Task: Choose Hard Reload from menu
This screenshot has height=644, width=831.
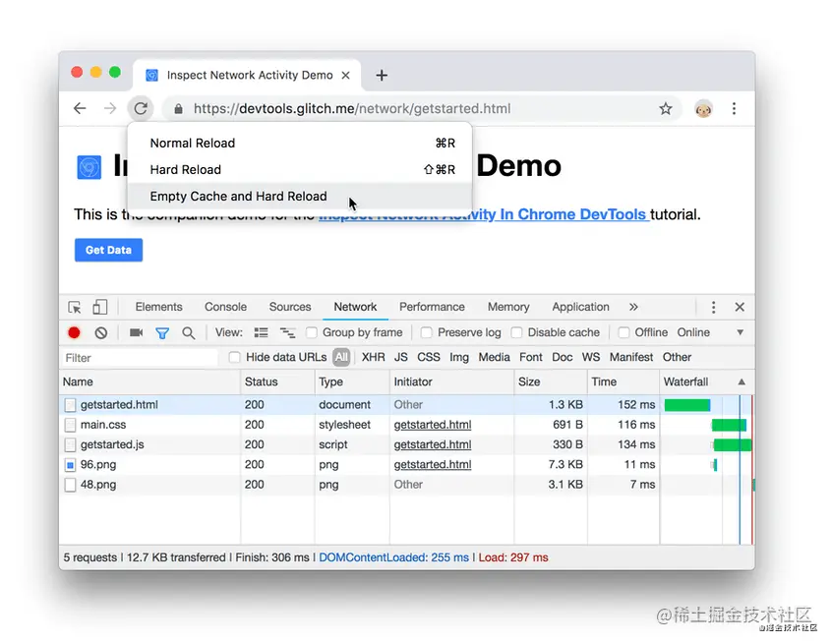Action: point(299,170)
